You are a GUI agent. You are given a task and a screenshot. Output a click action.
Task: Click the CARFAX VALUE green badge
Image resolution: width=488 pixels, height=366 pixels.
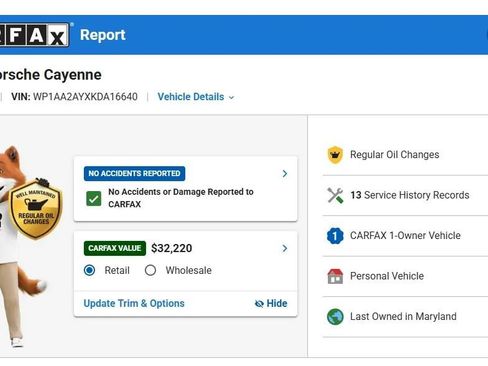pyautogui.click(x=115, y=248)
